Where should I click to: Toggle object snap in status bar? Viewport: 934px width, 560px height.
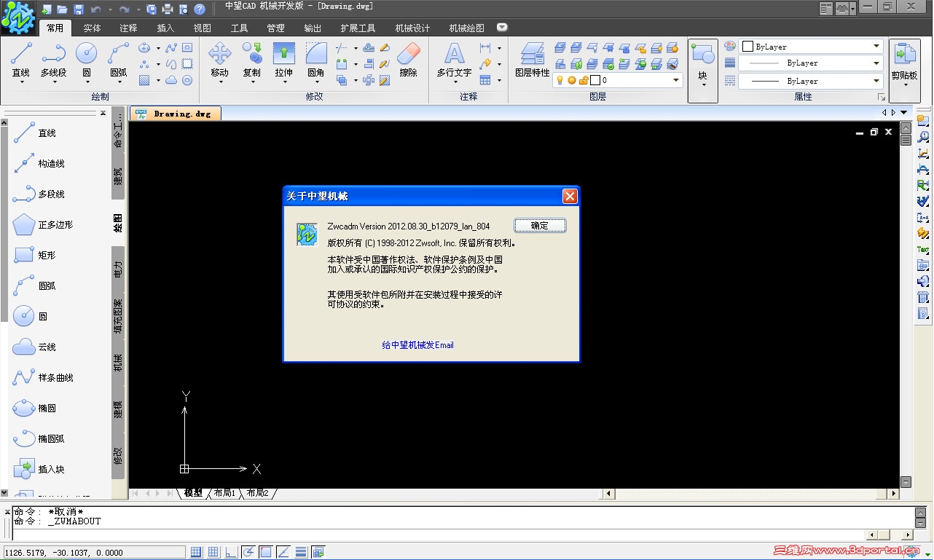(x=266, y=553)
